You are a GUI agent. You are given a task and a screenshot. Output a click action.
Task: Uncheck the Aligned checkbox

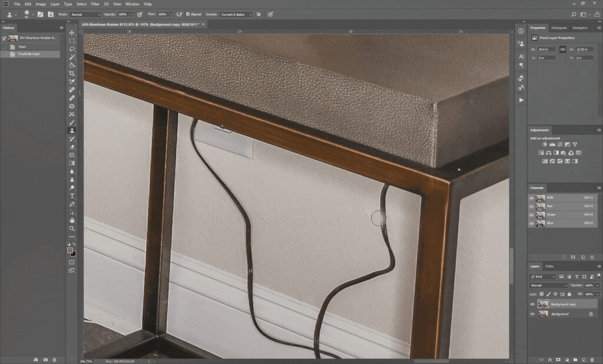(x=188, y=14)
